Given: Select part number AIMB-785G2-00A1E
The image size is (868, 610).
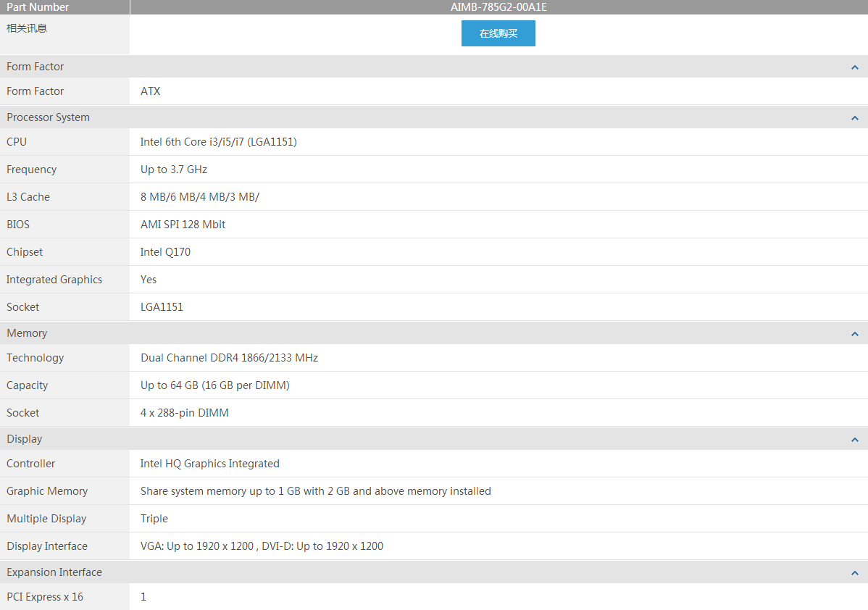Looking at the screenshot, I should point(498,7).
